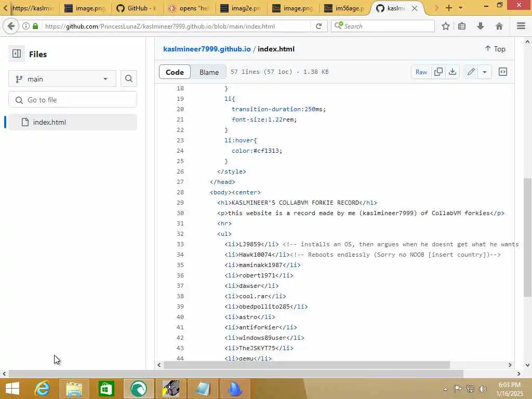This screenshot has width=532, height=399.
Task: Switch to the Blame view
Action: click(209, 72)
